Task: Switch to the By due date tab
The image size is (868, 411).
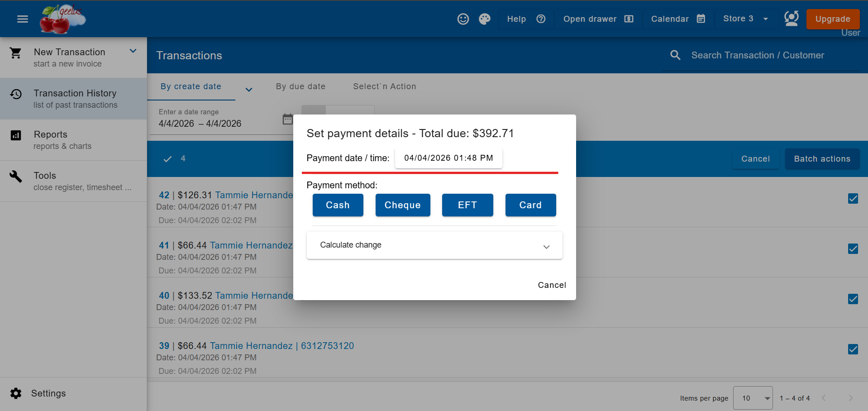Action: pyautogui.click(x=300, y=86)
